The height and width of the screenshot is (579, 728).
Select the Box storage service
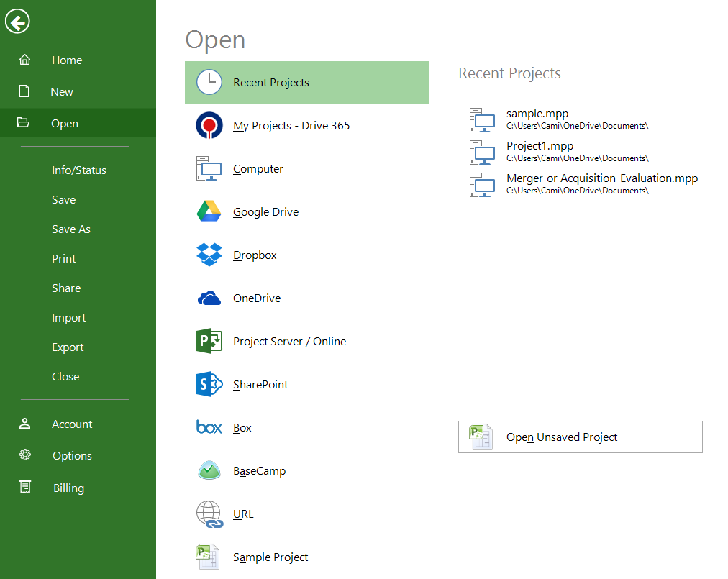(x=242, y=427)
